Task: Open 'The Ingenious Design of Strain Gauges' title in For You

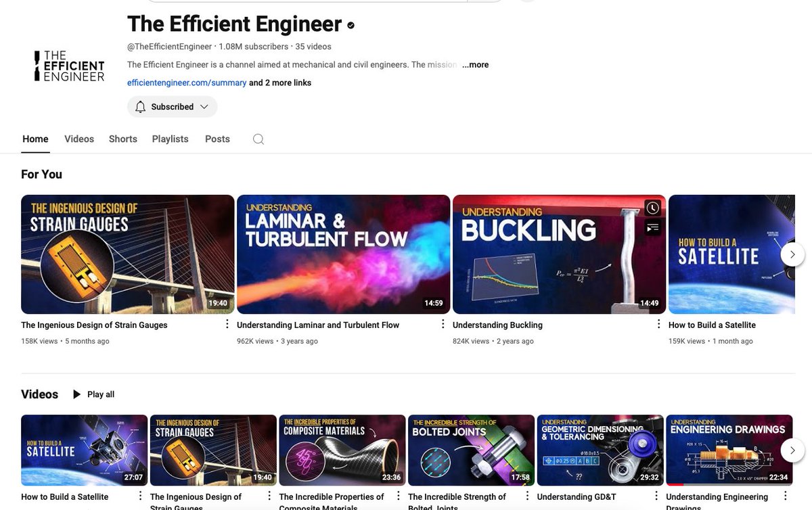Action: 94,325
